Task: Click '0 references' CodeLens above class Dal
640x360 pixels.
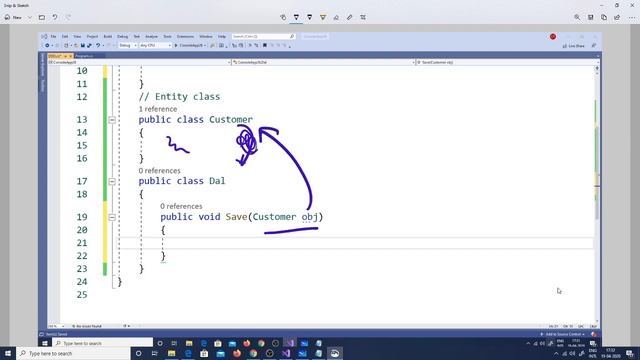Action: pos(159,171)
